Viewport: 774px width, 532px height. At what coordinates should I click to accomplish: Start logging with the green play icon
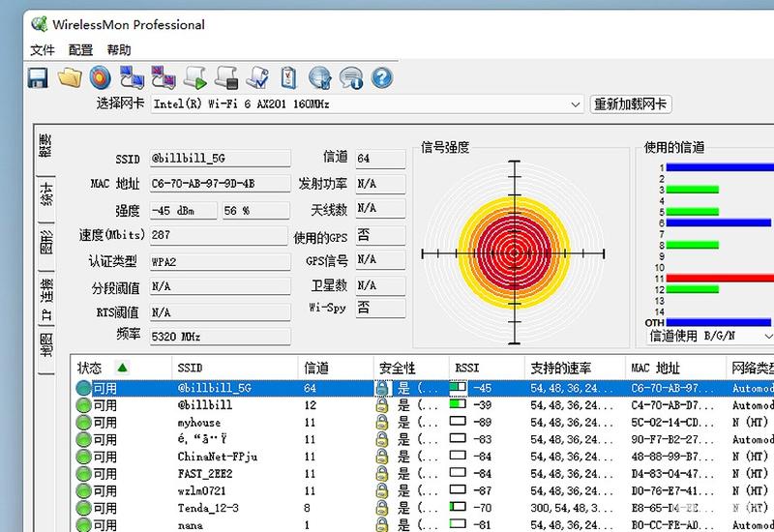pos(195,77)
